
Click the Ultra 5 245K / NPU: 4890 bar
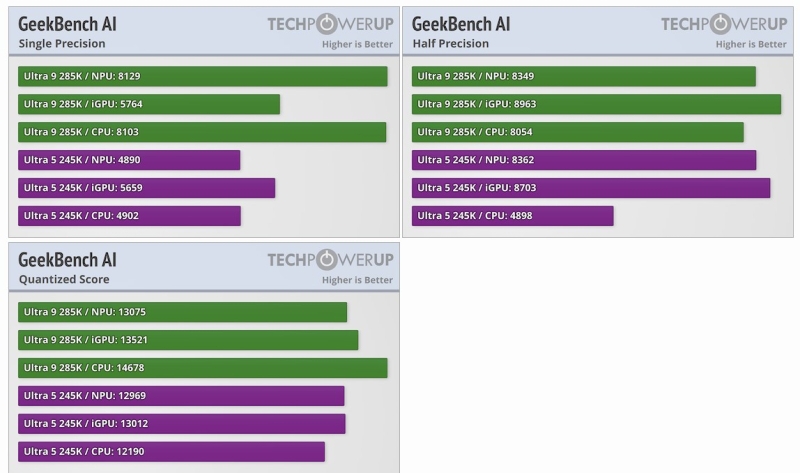point(129,160)
